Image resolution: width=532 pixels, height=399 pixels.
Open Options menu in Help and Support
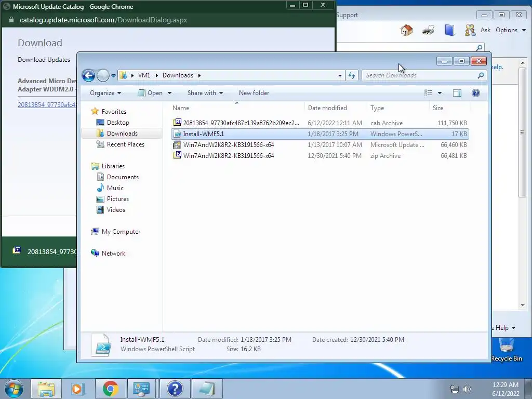tap(511, 30)
